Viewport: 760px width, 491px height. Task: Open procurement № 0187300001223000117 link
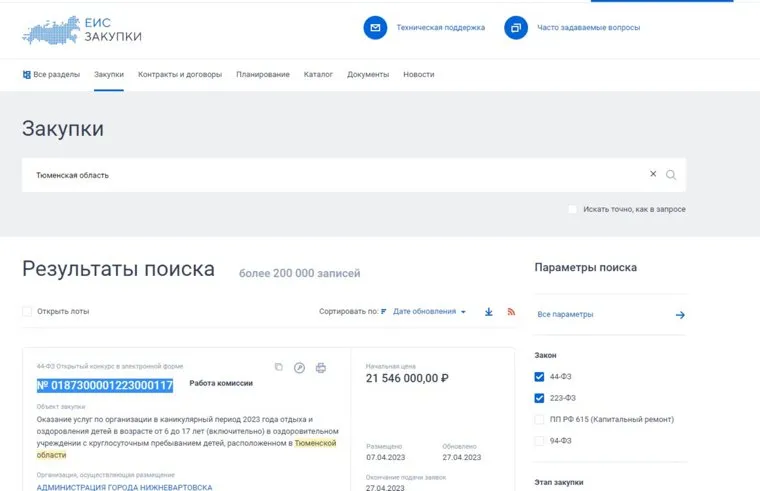coord(105,385)
